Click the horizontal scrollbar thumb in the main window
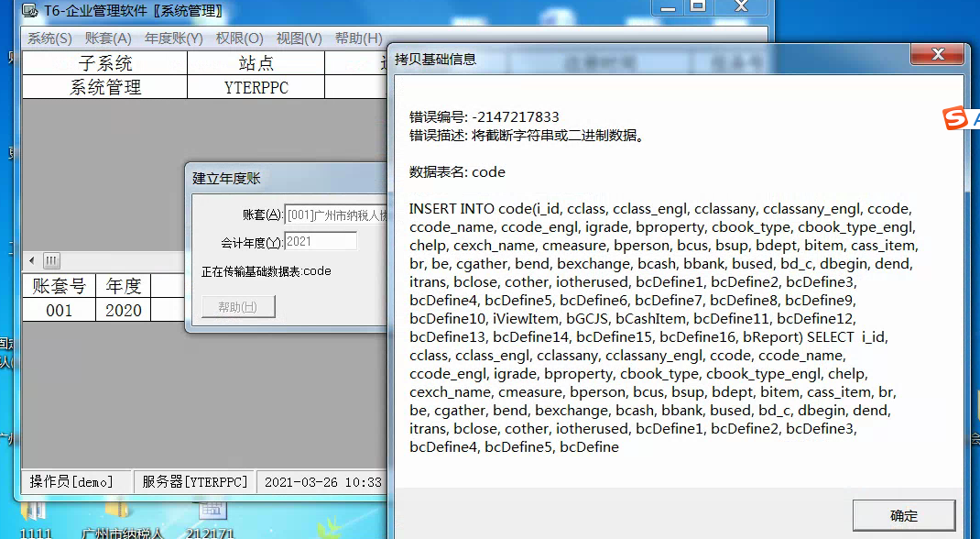980x539 pixels. tap(51, 260)
